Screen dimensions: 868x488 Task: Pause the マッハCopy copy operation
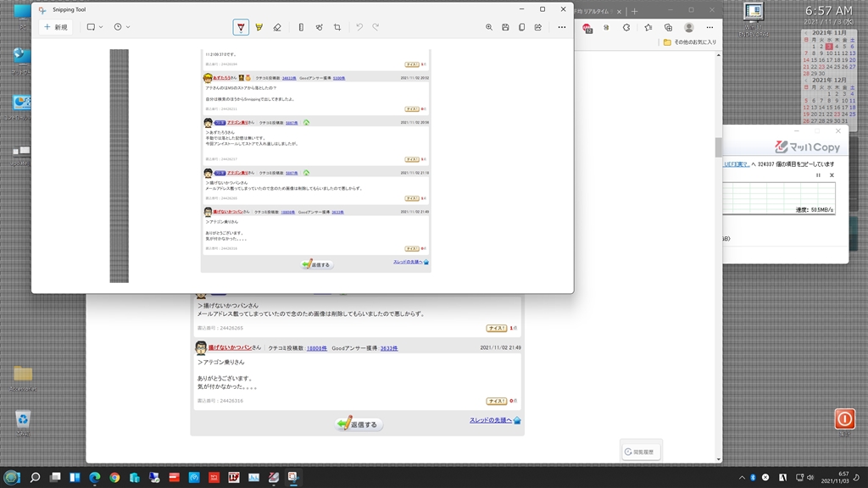pos(818,175)
